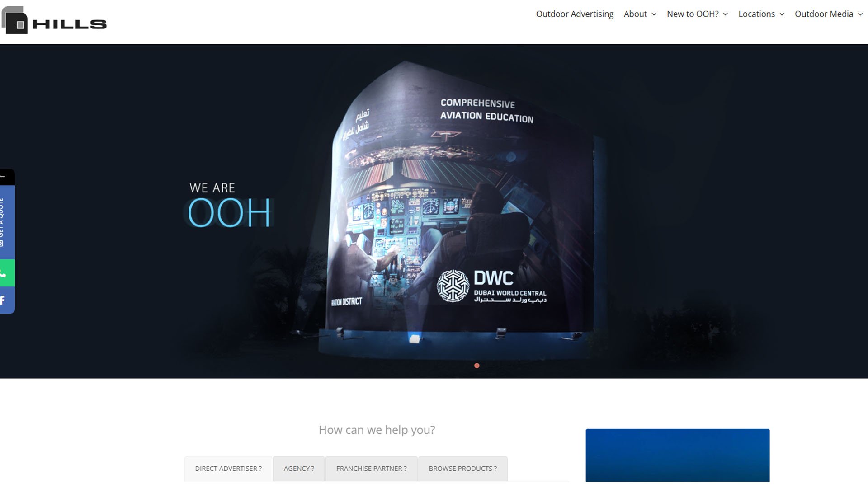868x488 pixels.
Task: Expand the New to OOH? menu
Action: pos(697,14)
